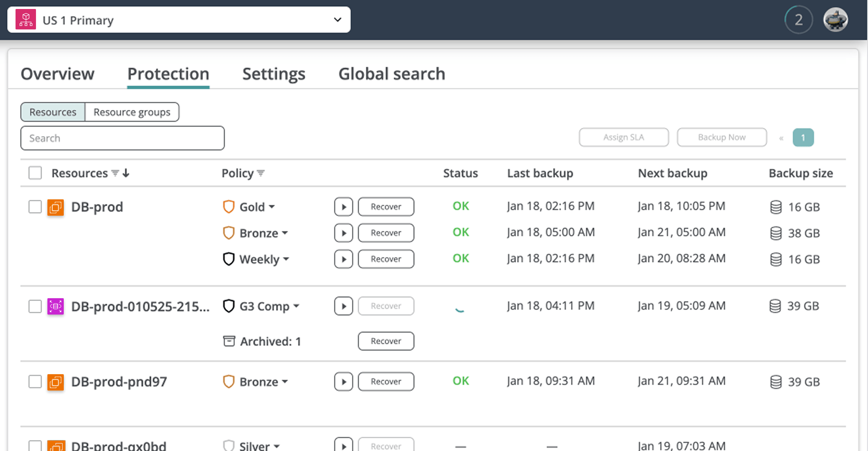
Task: Expand the G3 Comp policy dropdown
Action: click(297, 306)
